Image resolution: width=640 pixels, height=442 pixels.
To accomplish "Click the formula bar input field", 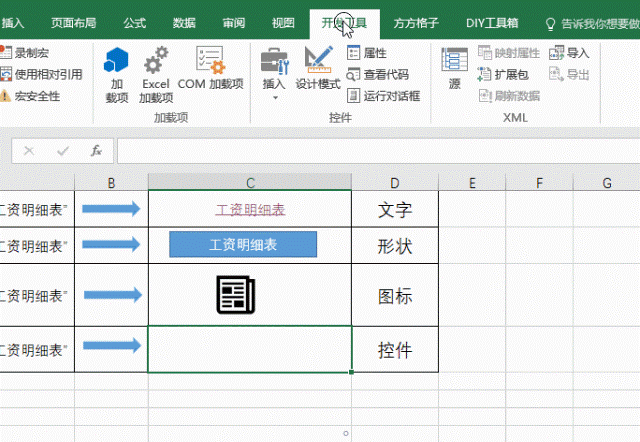I will pyautogui.click(x=370, y=151).
